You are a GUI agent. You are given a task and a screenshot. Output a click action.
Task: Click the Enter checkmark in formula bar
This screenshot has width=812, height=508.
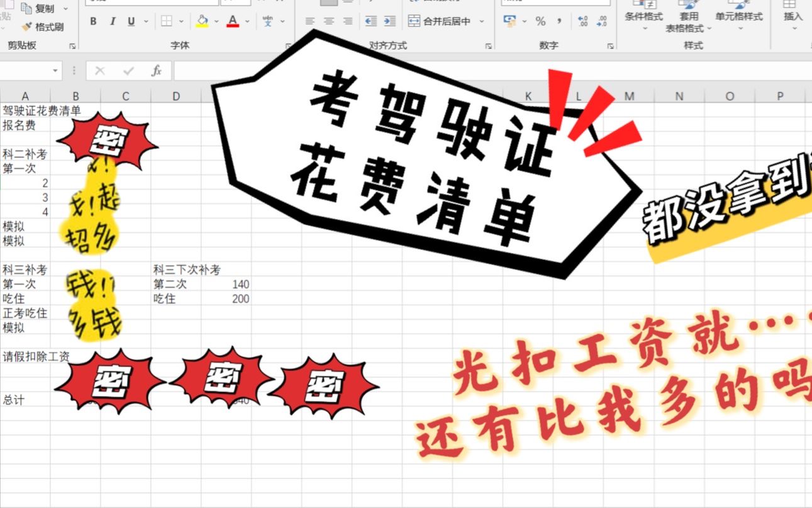tap(128, 71)
